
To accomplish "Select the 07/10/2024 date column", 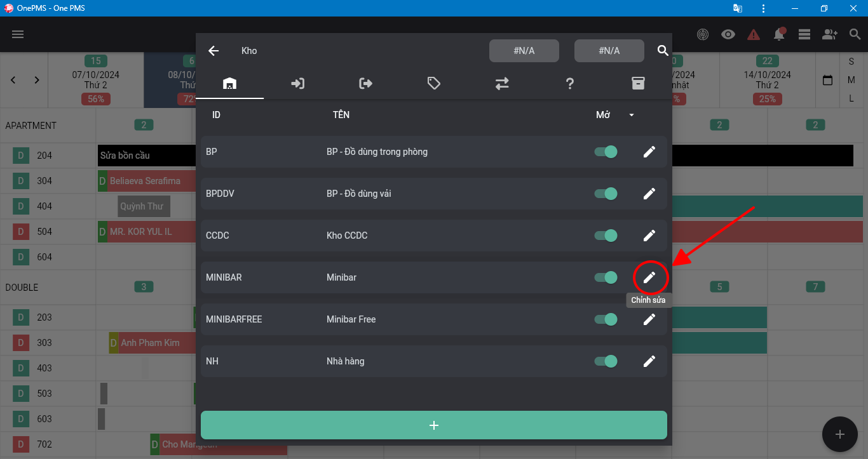I will pyautogui.click(x=96, y=80).
